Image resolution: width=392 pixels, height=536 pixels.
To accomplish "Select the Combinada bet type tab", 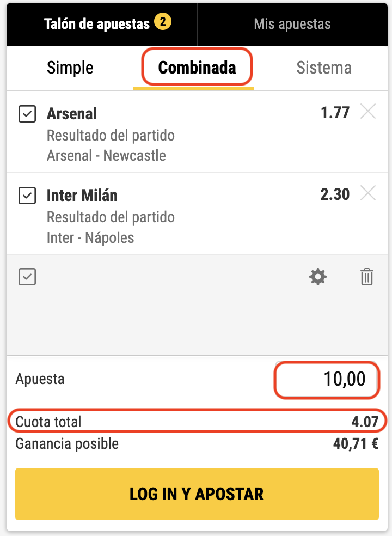I will 197,68.
